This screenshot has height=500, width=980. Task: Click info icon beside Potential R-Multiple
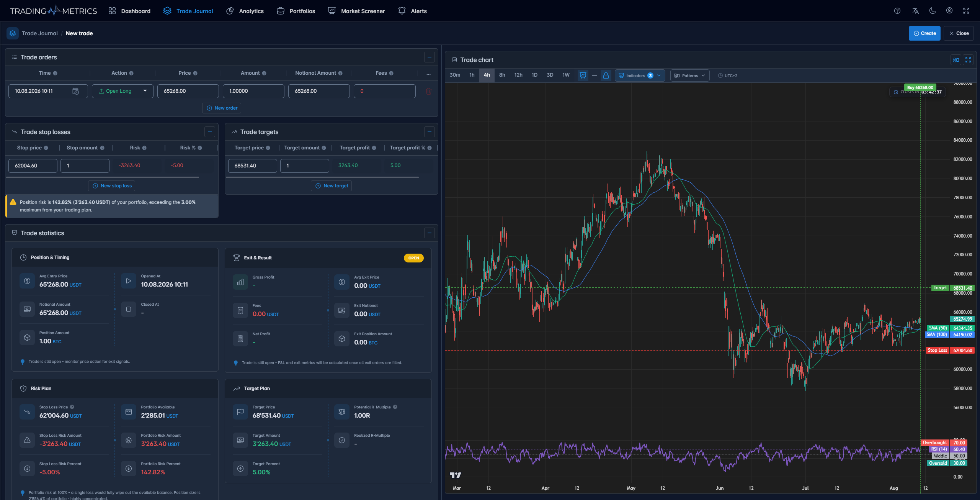(x=395, y=407)
